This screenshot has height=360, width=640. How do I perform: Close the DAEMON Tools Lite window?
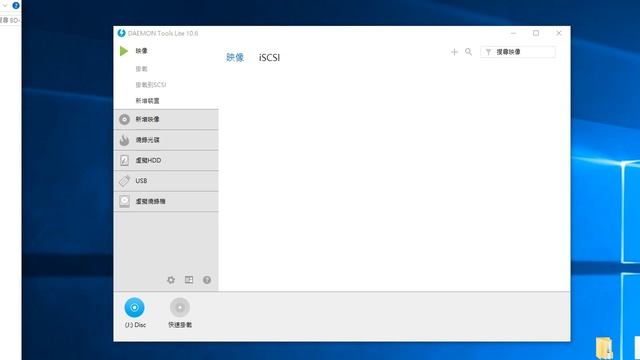coord(559,33)
